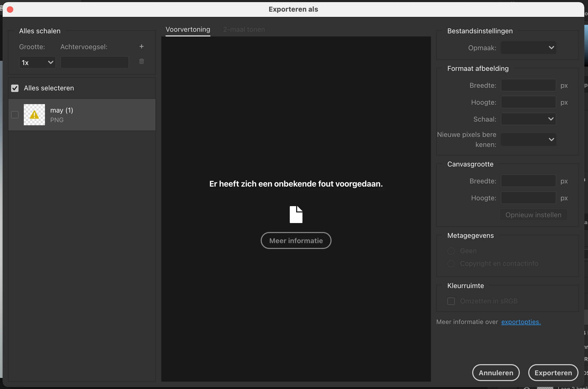
Task: Click the warning thumbnail of may (1)
Action: (x=34, y=115)
